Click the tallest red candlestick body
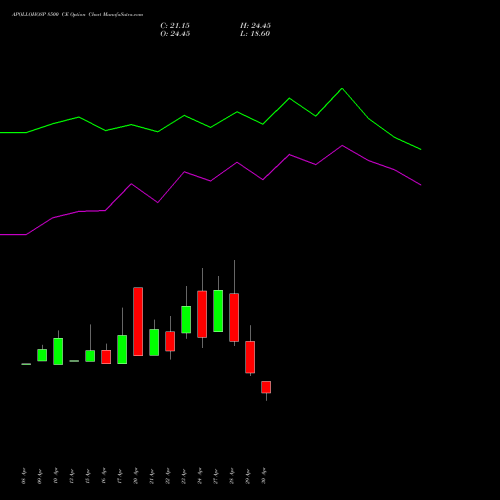 (138, 321)
